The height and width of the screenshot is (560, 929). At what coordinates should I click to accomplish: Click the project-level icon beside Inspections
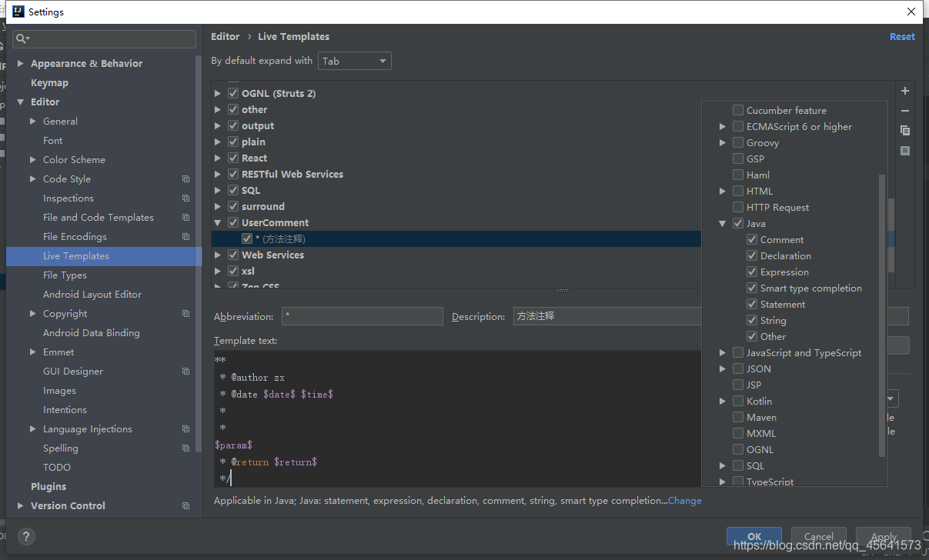coord(185,198)
